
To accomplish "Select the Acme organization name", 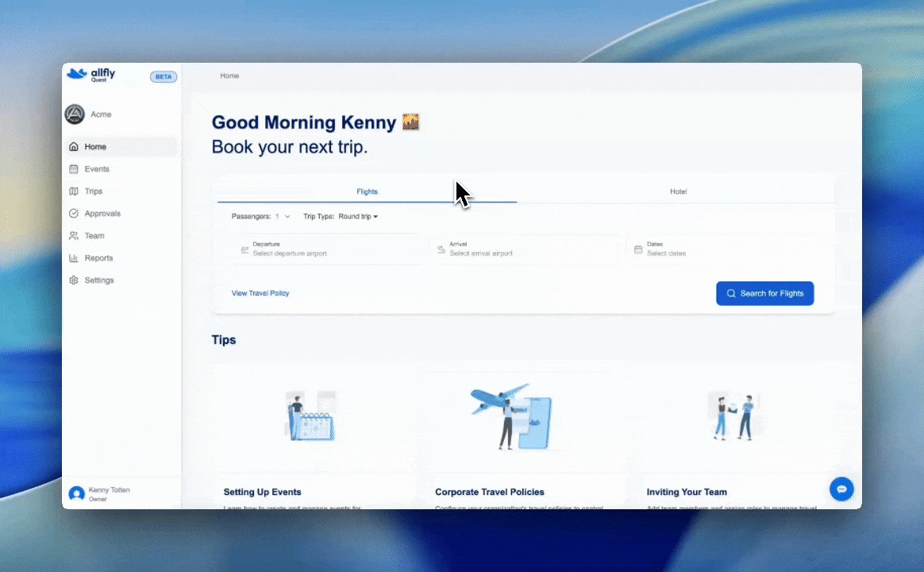I will [101, 114].
